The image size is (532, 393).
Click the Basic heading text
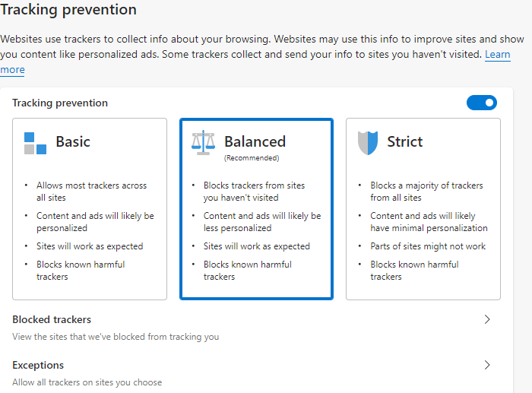(x=73, y=141)
